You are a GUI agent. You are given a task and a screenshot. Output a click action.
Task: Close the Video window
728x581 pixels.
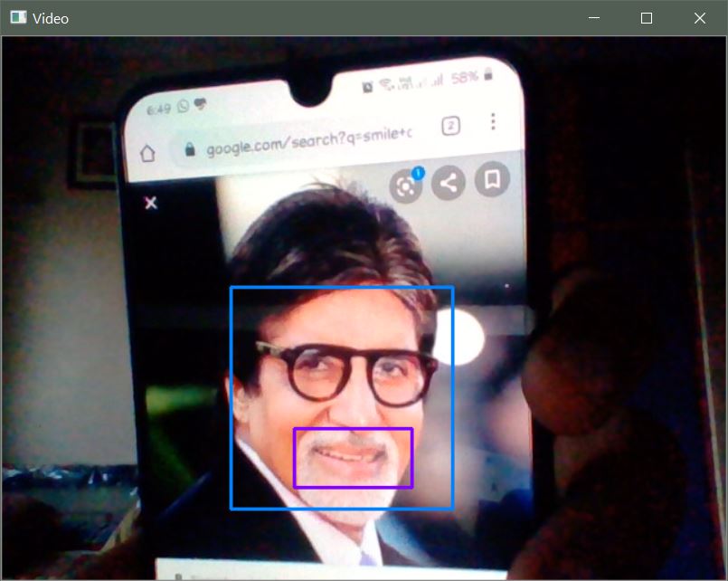pos(700,18)
